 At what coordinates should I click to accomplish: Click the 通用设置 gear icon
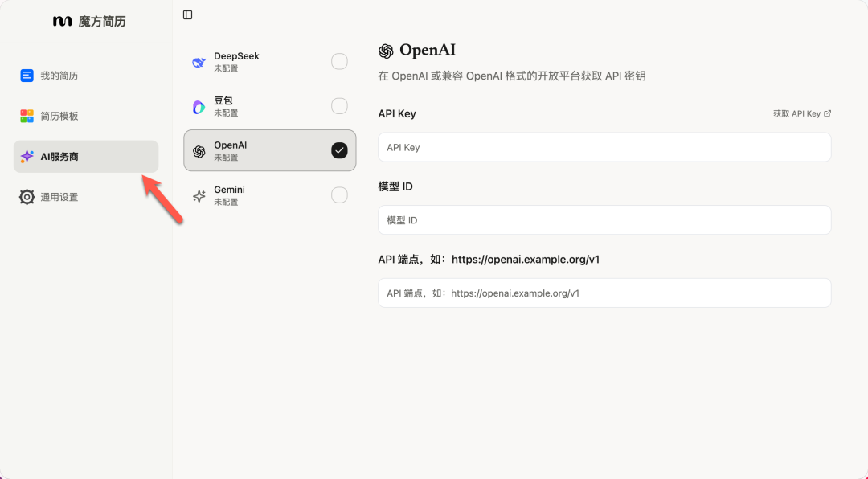tap(27, 197)
